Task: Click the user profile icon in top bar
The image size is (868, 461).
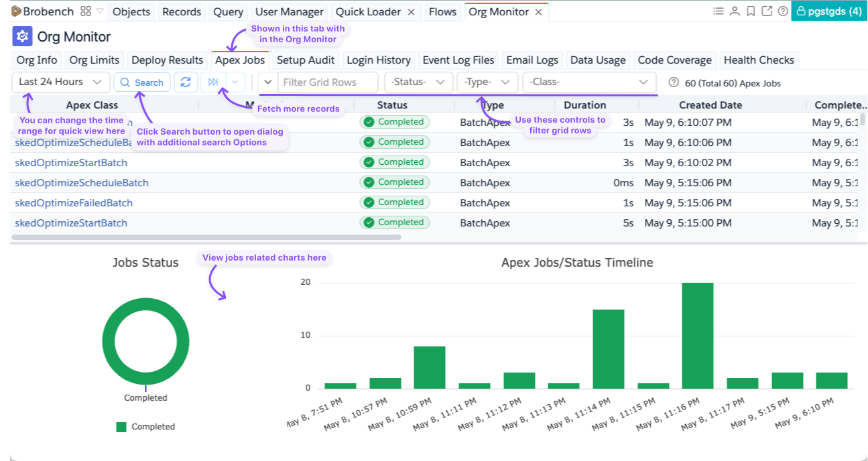Action: (735, 11)
